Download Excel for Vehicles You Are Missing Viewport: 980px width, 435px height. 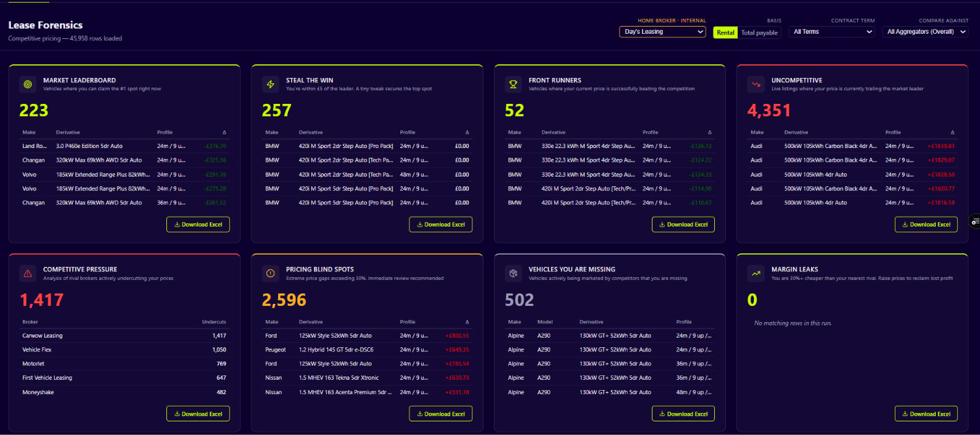click(683, 414)
